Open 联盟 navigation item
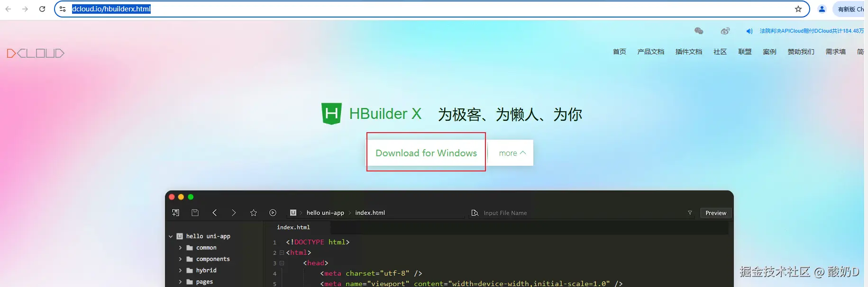868x287 pixels. click(744, 52)
